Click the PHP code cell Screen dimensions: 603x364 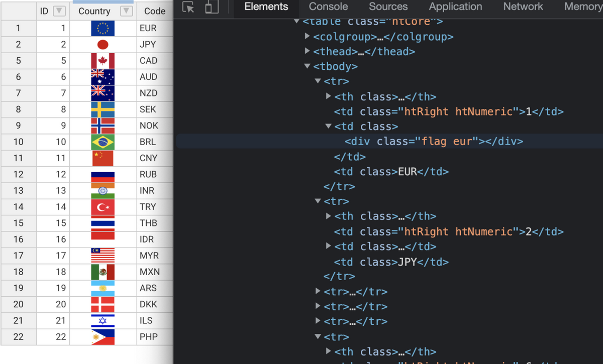click(x=154, y=336)
